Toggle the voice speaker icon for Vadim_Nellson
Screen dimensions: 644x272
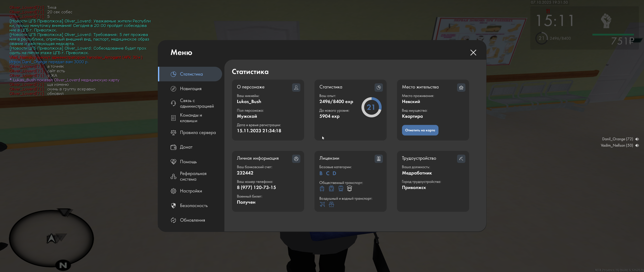(x=637, y=145)
